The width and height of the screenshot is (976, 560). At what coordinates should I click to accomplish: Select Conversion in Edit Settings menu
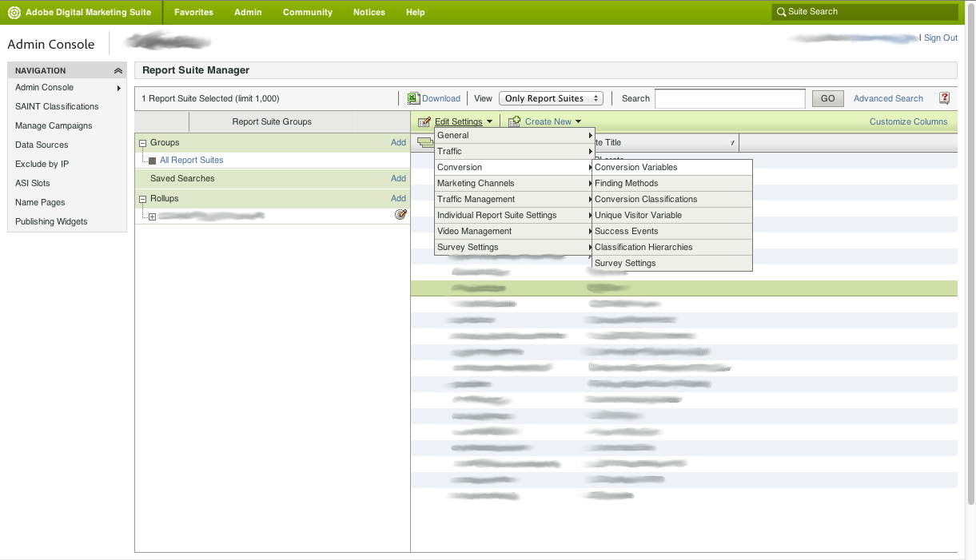pyautogui.click(x=513, y=167)
